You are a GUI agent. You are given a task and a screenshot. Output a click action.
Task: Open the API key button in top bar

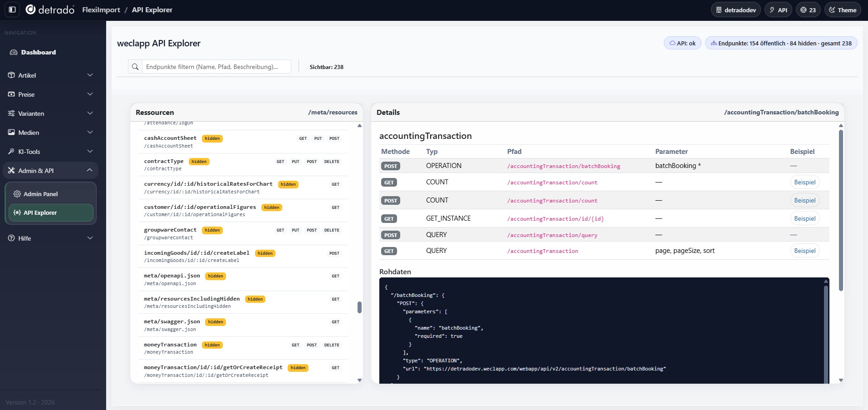pos(778,10)
